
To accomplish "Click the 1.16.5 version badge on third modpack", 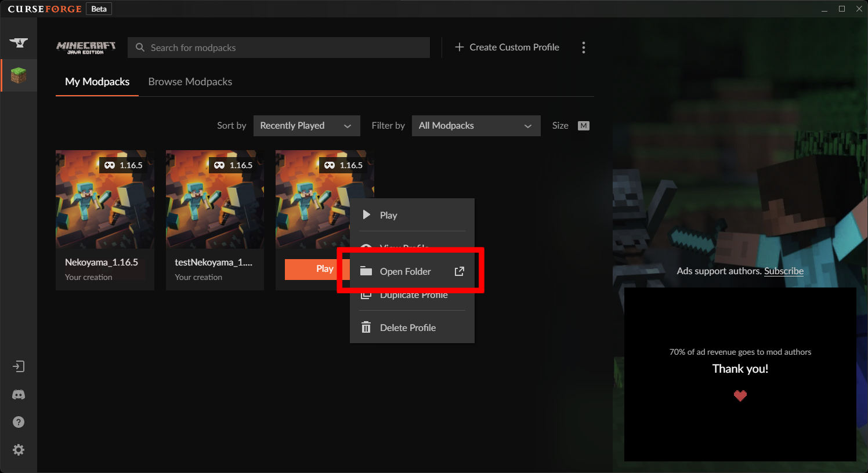I will point(343,165).
